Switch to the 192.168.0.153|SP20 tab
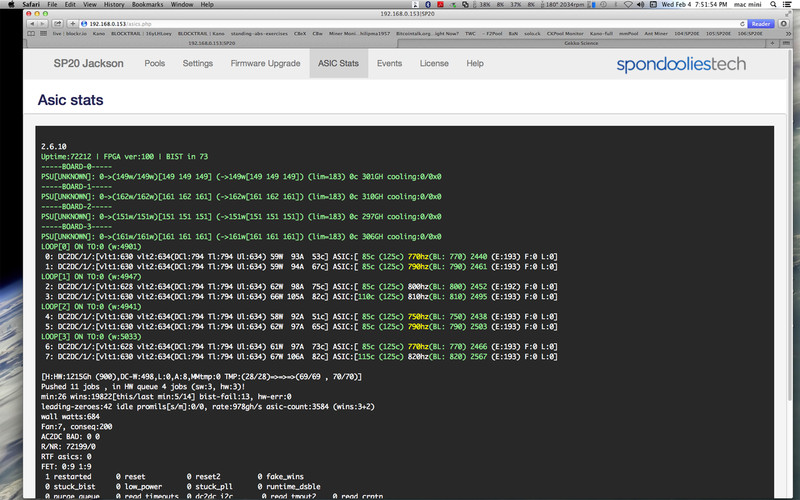 tap(211, 43)
